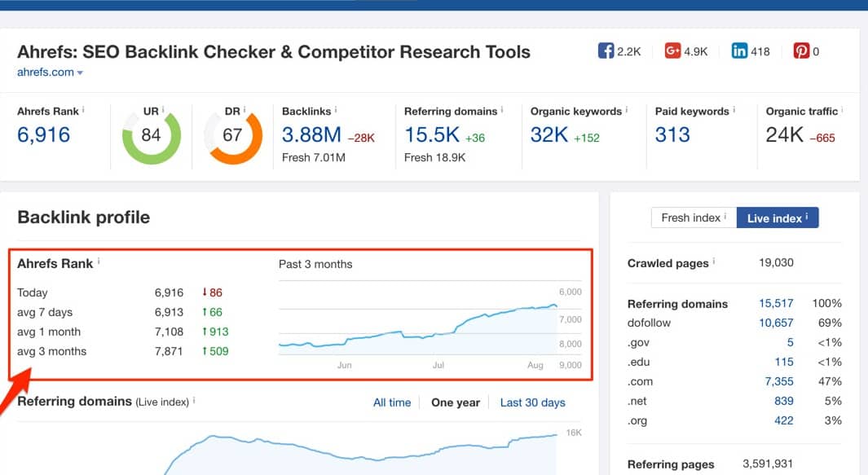Image resolution: width=868 pixels, height=475 pixels.
Task: Select the Live index button
Action: [778, 218]
